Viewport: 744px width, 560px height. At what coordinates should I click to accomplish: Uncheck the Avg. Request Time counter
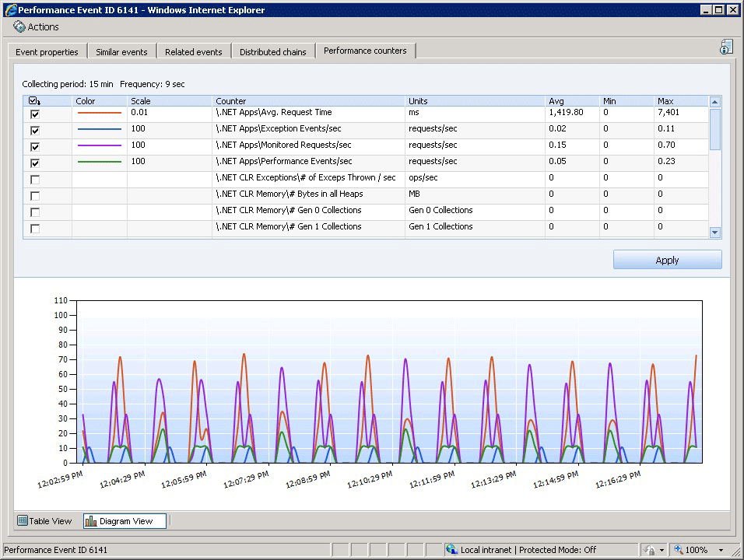pos(34,114)
